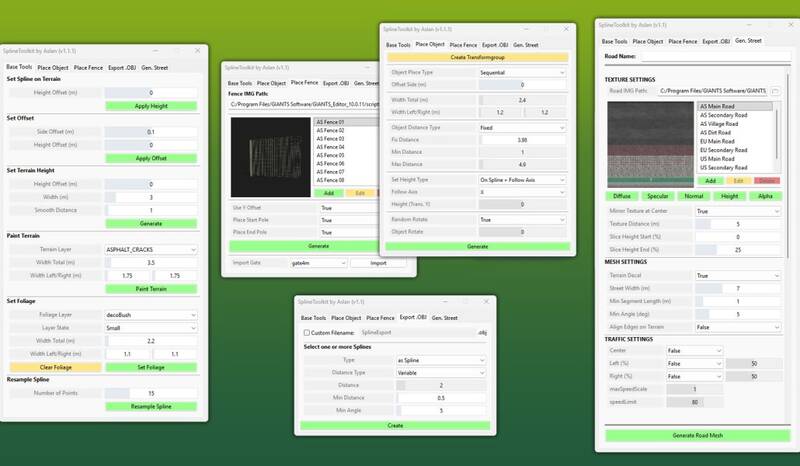
Task: Expand the Foliage Layer dropdown showing decoBush
Action: point(150,314)
